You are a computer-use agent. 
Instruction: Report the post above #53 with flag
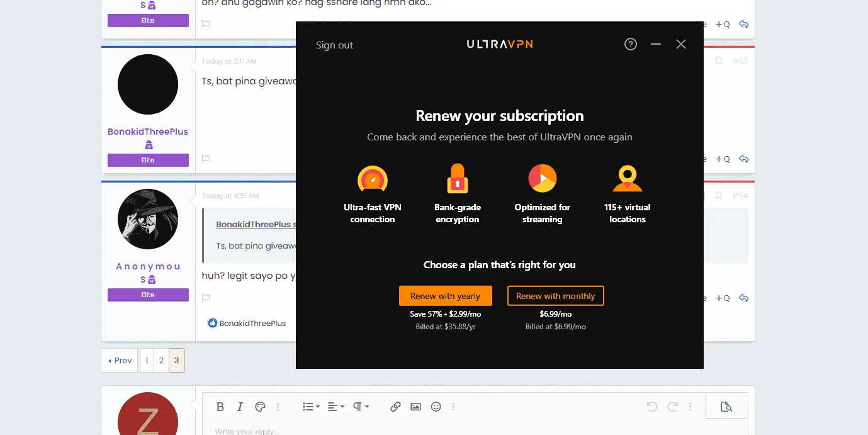point(206,24)
